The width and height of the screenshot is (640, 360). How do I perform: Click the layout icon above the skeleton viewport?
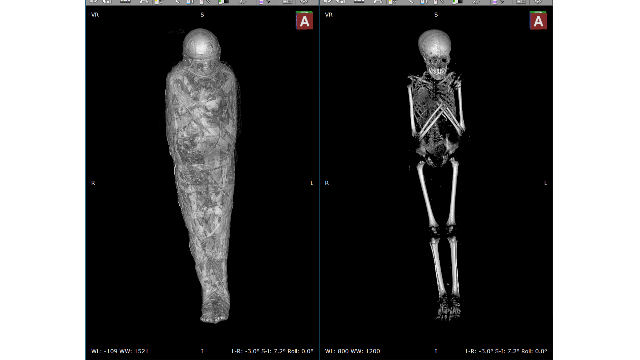click(x=521, y=2)
